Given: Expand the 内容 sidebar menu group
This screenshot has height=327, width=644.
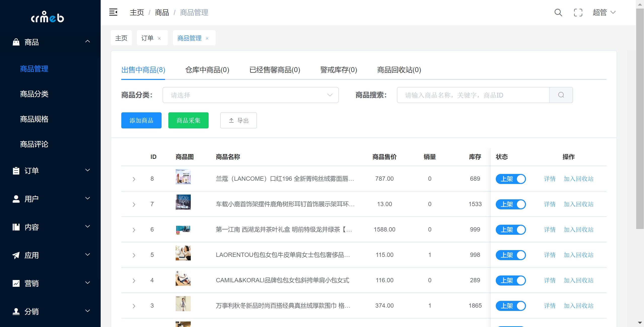Looking at the screenshot, I should pyautogui.click(x=50, y=227).
